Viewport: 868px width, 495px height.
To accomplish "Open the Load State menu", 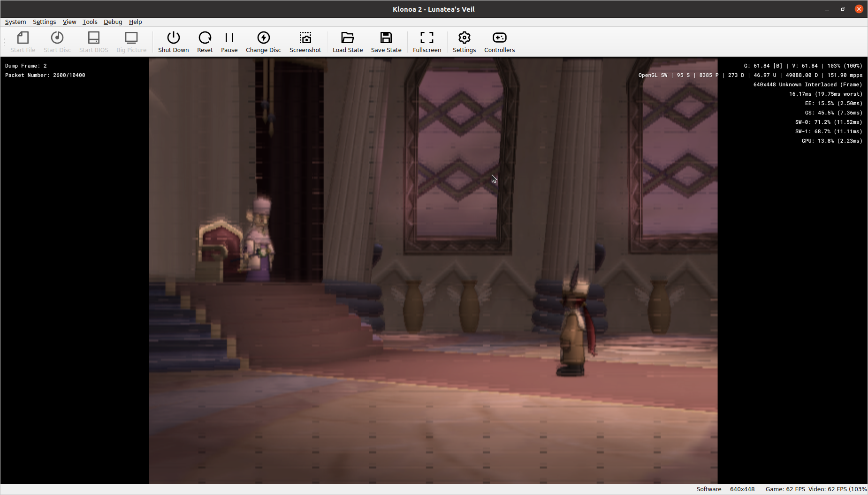I will [348, 42].
